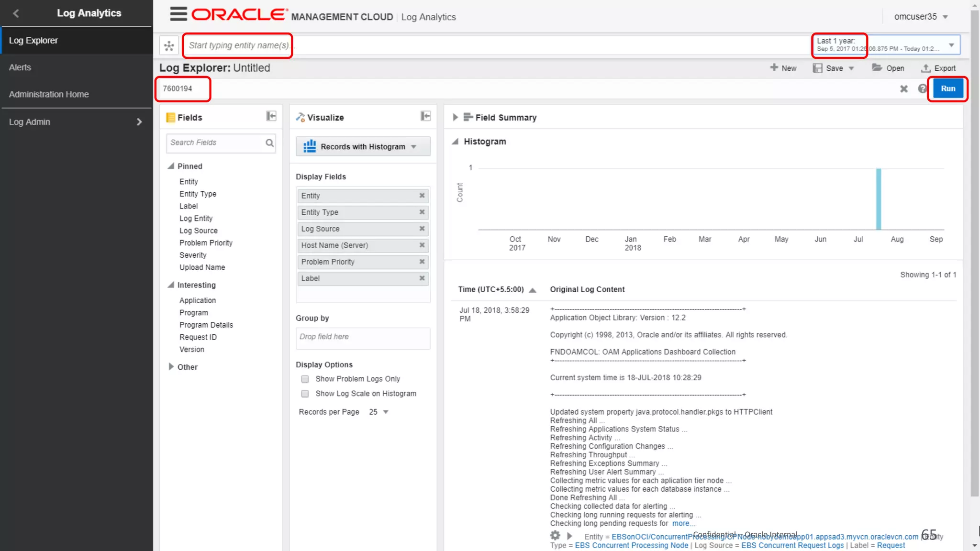Image resolution: width=980 pixels, height=551 pixels.
Task: Select the Upload Name pinned field
Action: [x=202, y=267]
